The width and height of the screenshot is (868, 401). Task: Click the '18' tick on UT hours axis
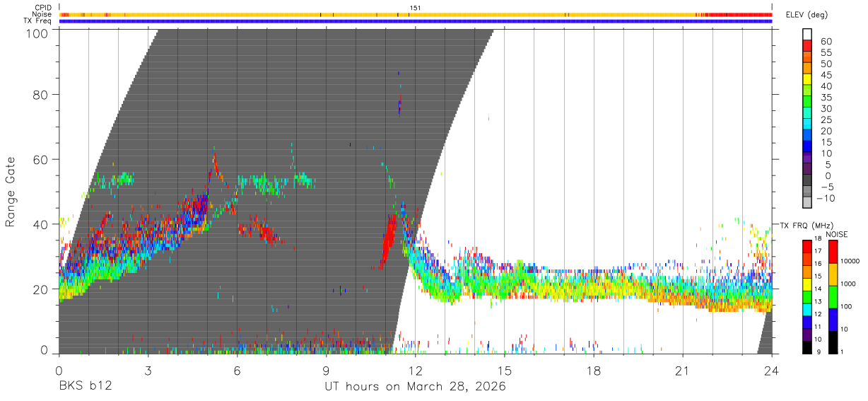(594, 370)
